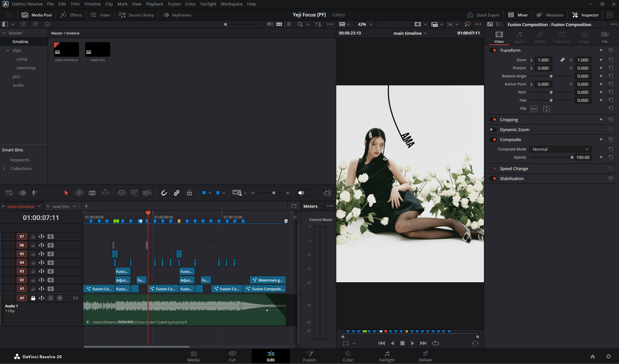
Task: Collapse the clips bin tree
Action: (x=8, y=50)
